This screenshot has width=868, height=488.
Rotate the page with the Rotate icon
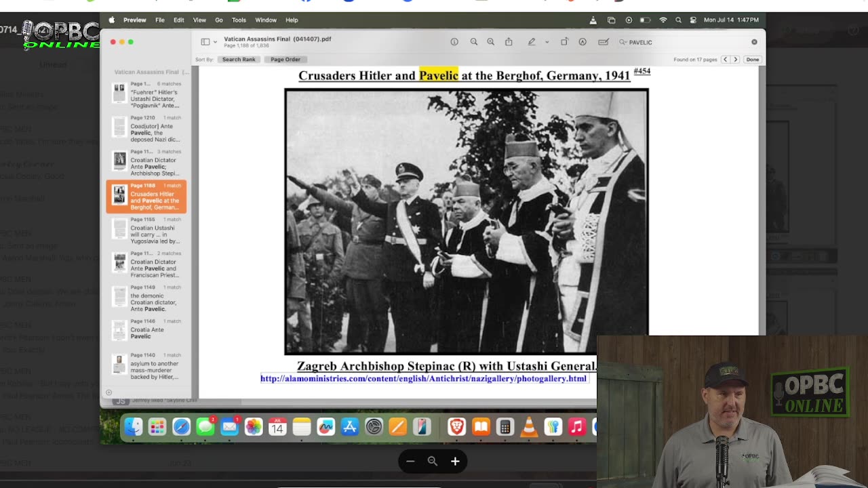tap(564, 42)
